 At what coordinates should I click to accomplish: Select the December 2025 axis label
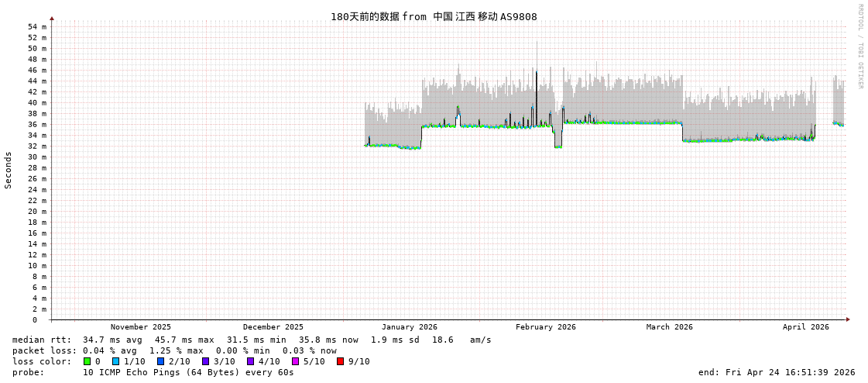pyautogui.click(x=273, y=327)
